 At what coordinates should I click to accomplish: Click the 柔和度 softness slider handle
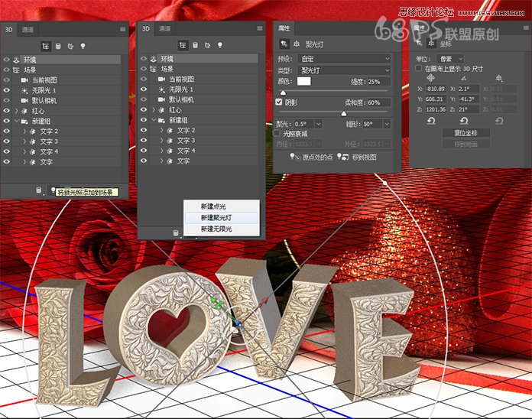coord(344,113)
